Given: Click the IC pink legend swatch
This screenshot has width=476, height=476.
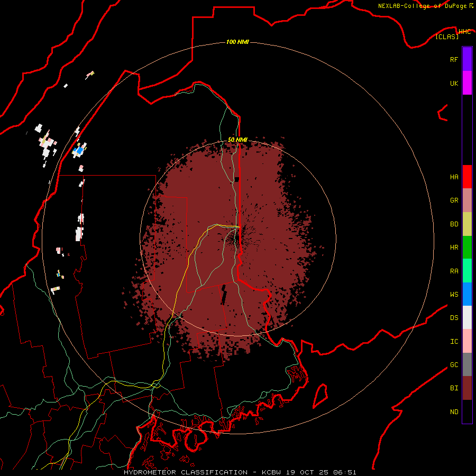Looking at the screenshot, I should [467, 341].
